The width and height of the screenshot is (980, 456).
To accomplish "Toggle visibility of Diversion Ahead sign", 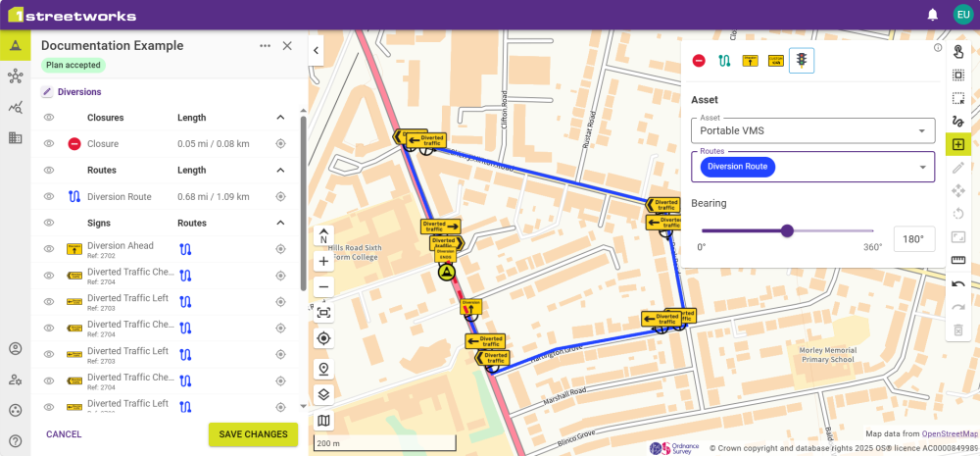I will pos(49,249).
